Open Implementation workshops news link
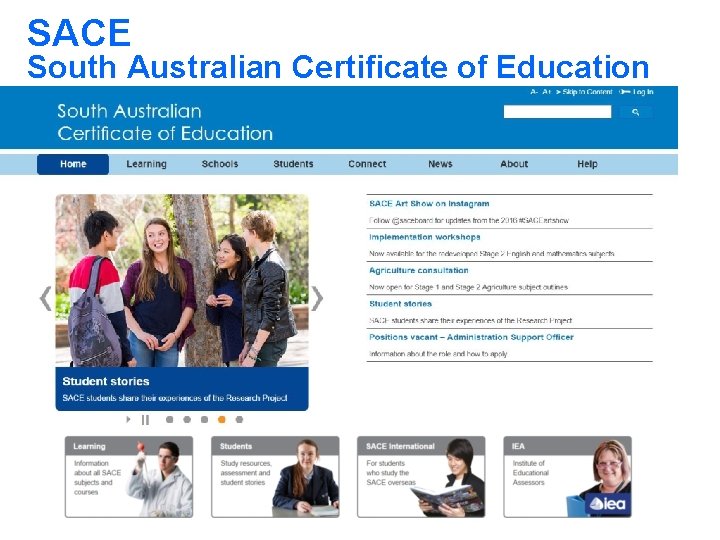The height and width of the screenshot is (540, 720). click(x=424, y=237)
